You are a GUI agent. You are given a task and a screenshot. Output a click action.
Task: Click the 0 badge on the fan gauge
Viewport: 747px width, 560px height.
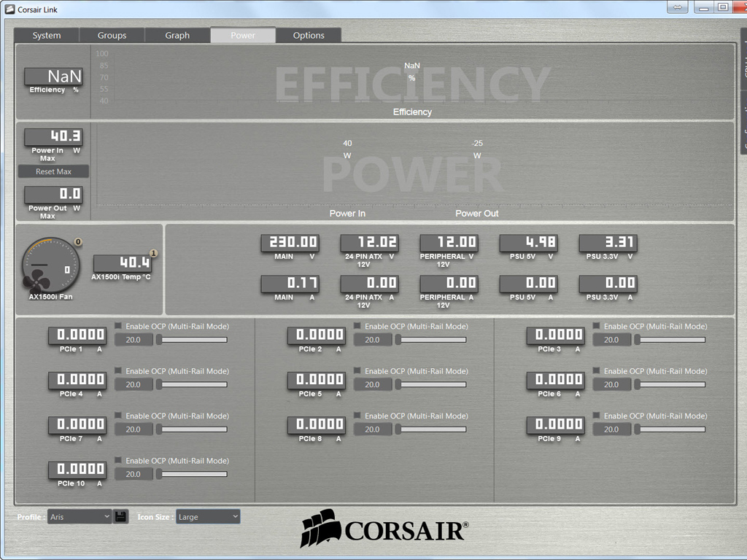coord(78,242)
